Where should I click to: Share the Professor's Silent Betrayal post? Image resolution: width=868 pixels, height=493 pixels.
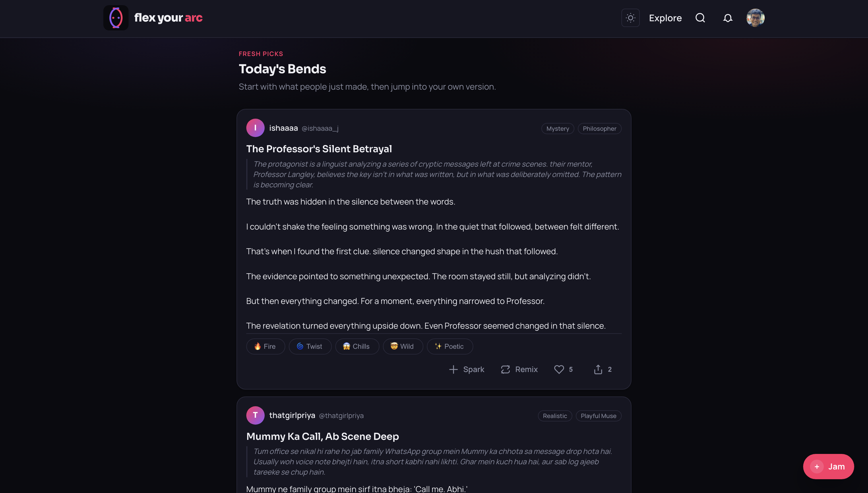pyautogui.click(x=598, y=369)
